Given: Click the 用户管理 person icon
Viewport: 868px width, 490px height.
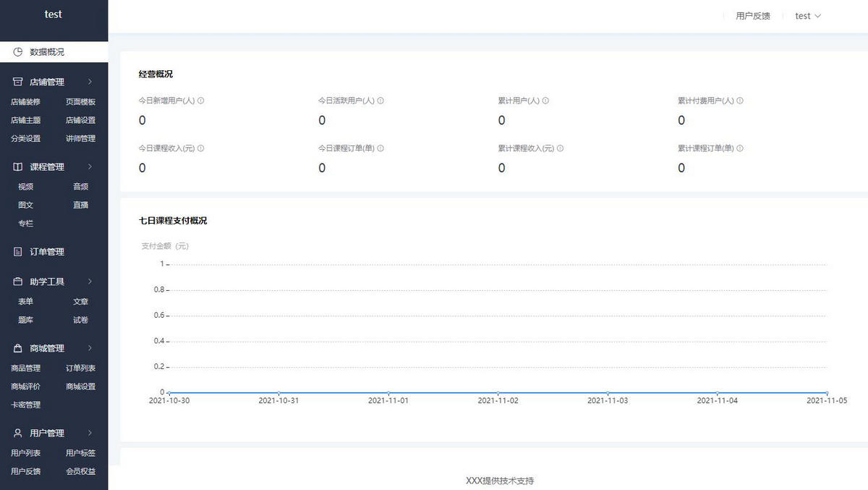Looking at the screenshot, I should pos(18,433).
